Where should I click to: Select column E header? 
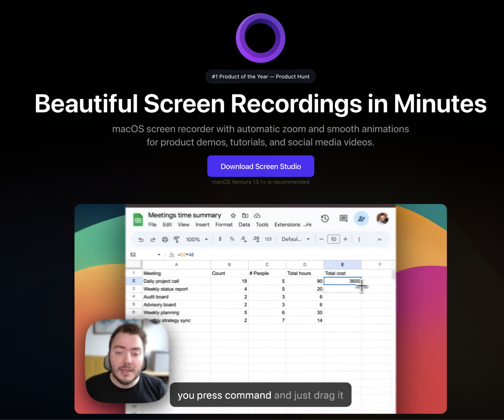click(x=342, y=265)
